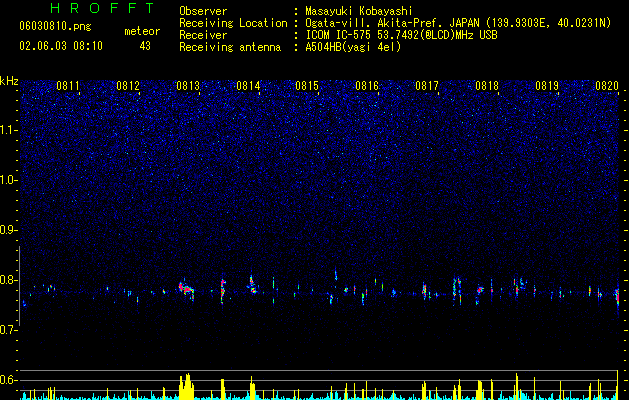Click receiver value ICOM IC-575 53.7492 MHz
The height and width of the screenshot is (400, 629).
point(401,35)
